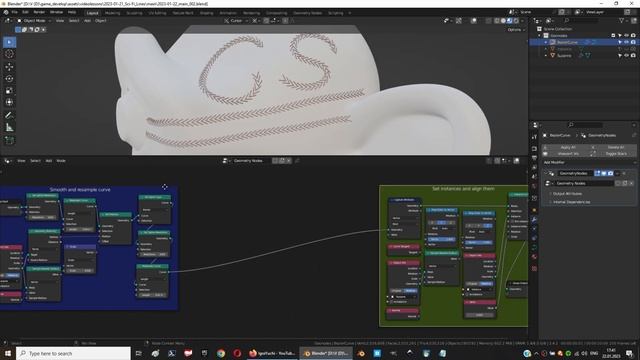Select Set instances and align them frame title
Viewport: 640px width, 360px height.
tap(463, 189)
